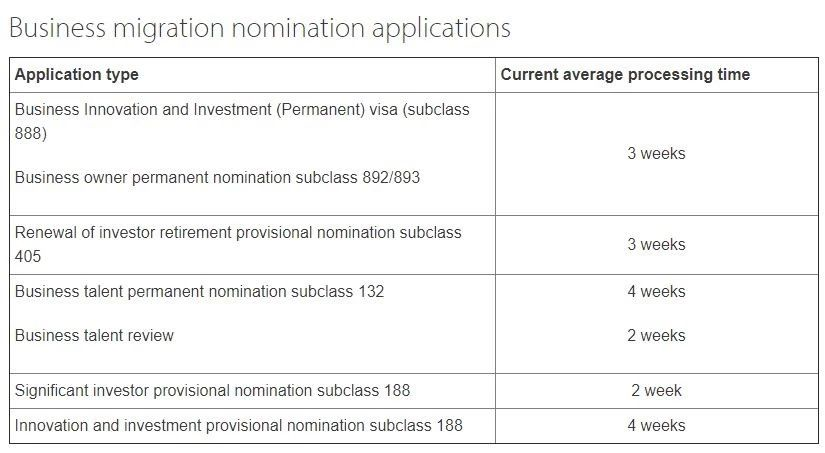825x453 pixels.
Task: Click the Business migration nomination applications heading
Action: 259,27
